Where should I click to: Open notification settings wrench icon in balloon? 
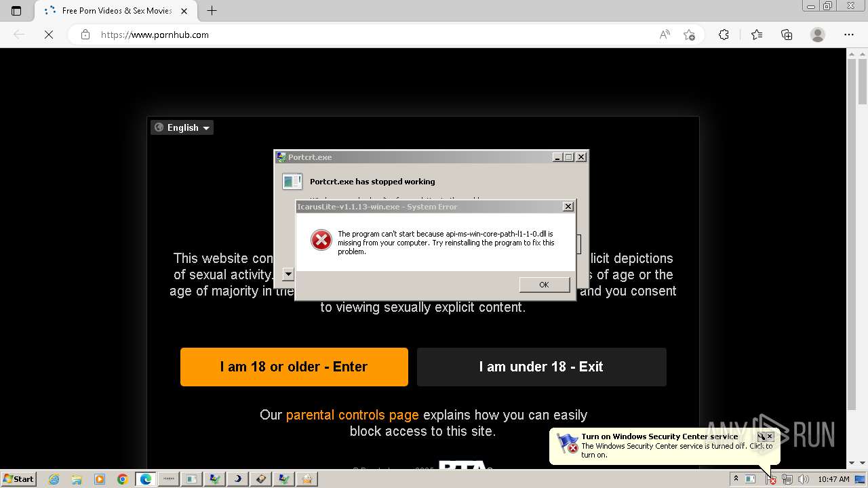click(761, 436)
